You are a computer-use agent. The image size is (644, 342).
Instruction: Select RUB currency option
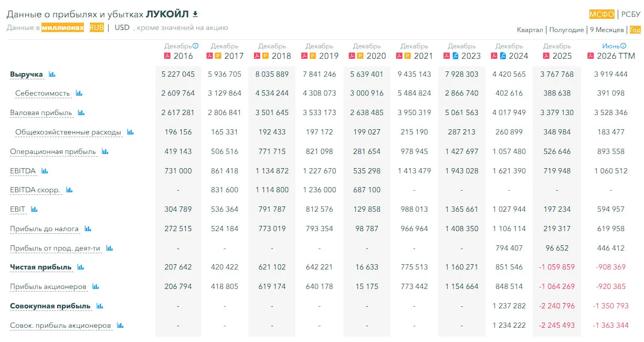[x=97, y=28]
